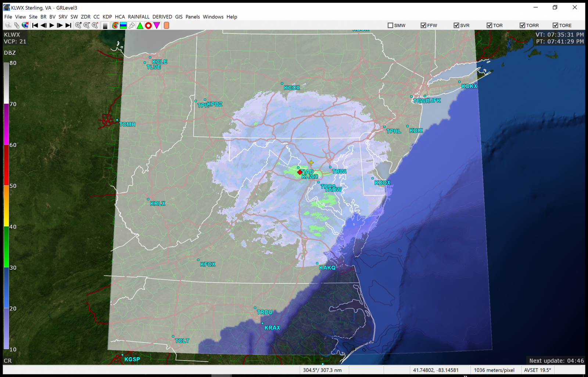
Task: Select the BV base velocity product
Action: pos(53,17)
